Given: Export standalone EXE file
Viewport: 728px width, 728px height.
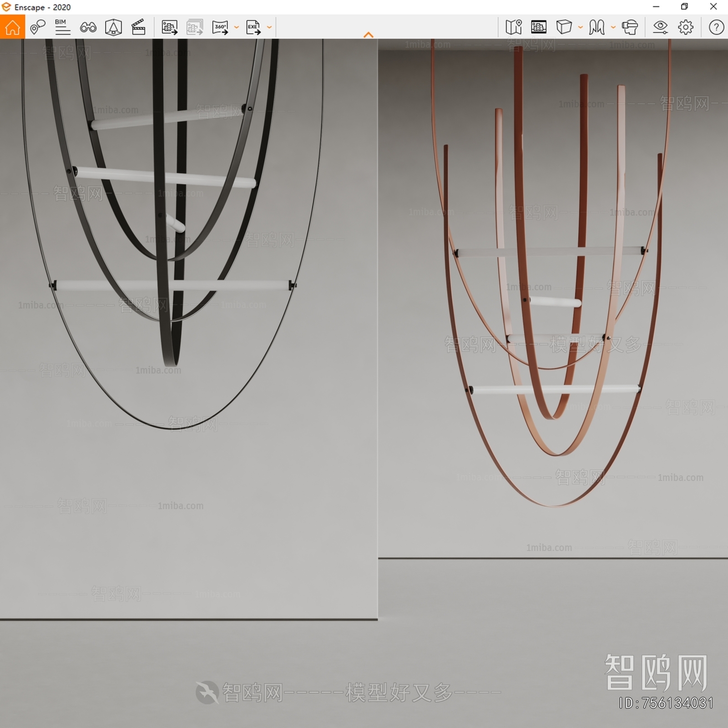Looking at the screenshot, I should [253, 27].
